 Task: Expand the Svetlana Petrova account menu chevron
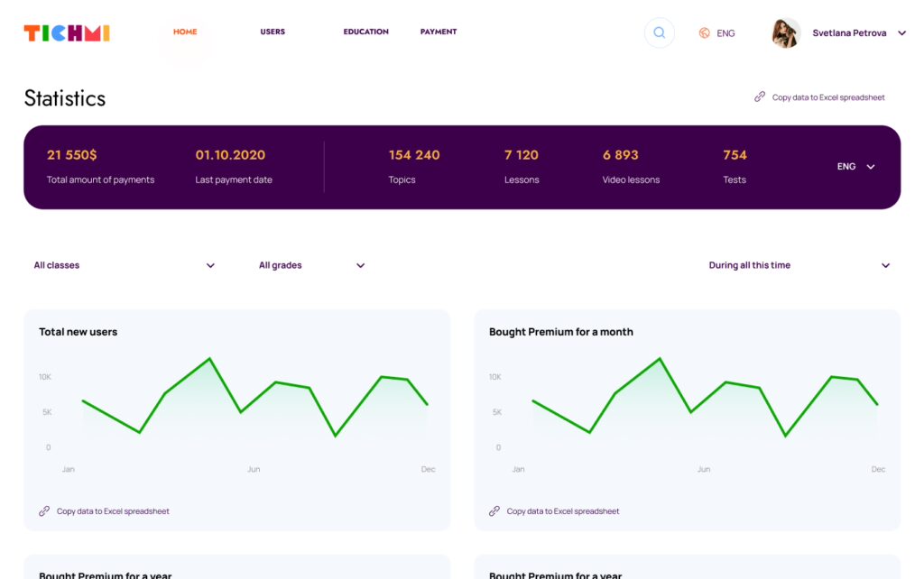click(x=901, y=33)
